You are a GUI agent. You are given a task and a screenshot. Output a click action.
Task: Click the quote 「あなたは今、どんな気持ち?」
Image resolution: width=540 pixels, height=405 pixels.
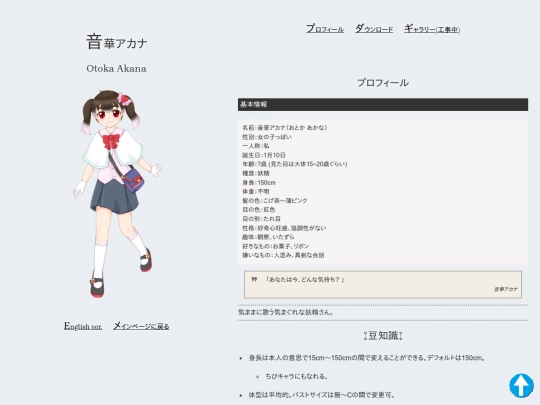[304, 280]
